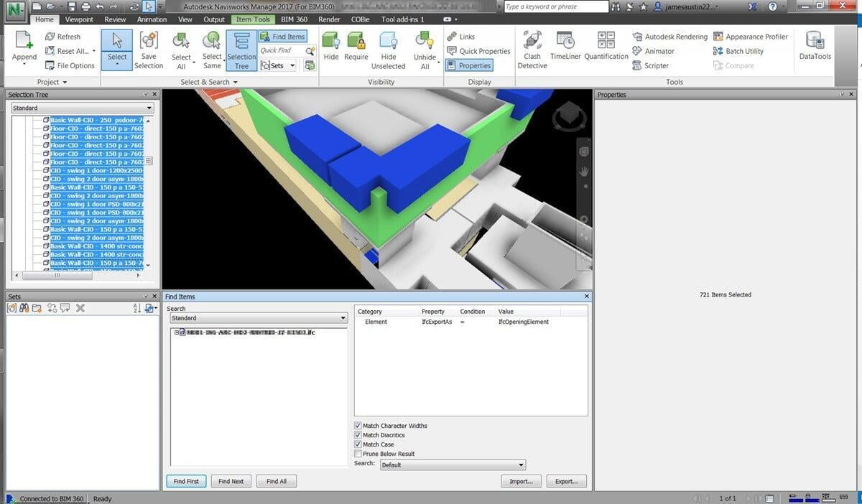Image resolution: width=862 pixels, height=504 pixels.
Task: Toggle Match Diacritics checkbox
Action: (358, 435)
